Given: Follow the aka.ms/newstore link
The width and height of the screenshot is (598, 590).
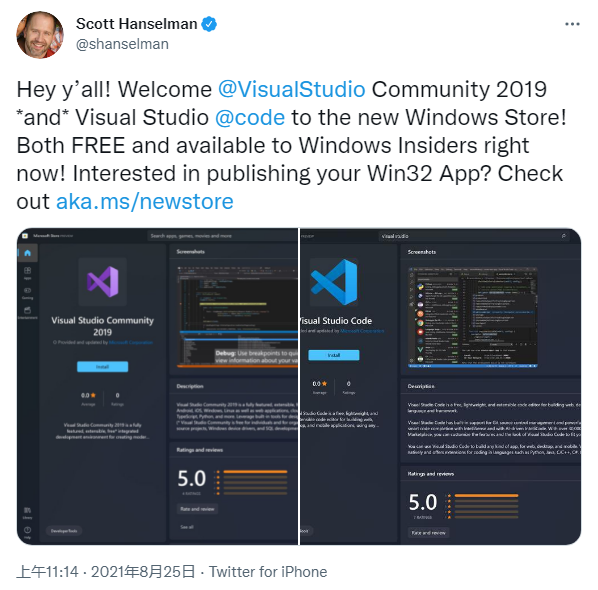Looking at the screenshot, I should (145, 201).
